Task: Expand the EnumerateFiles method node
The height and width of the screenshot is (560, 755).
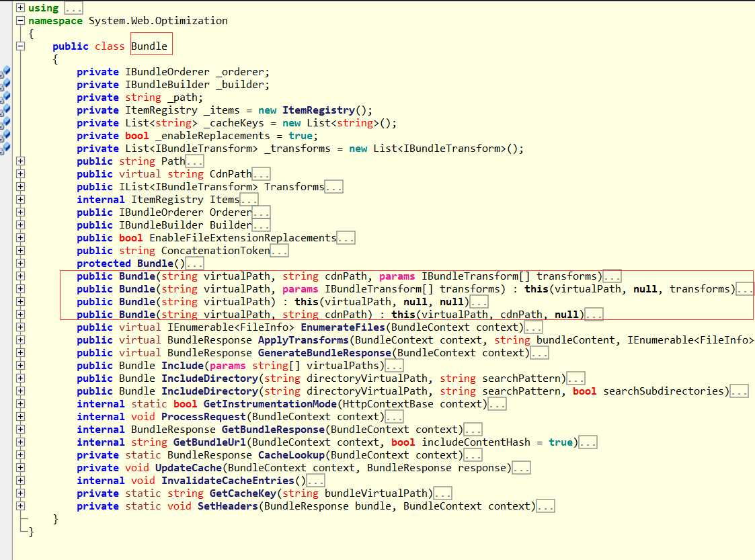Action: (20, 327)
